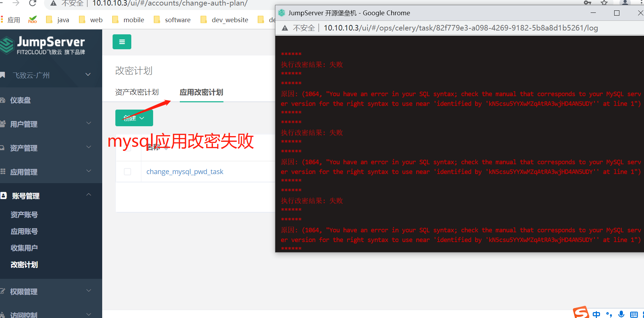Screen dimensions: 644x318
Task: Click the 改密计划 page heading
Action: (x=134, y=71)
